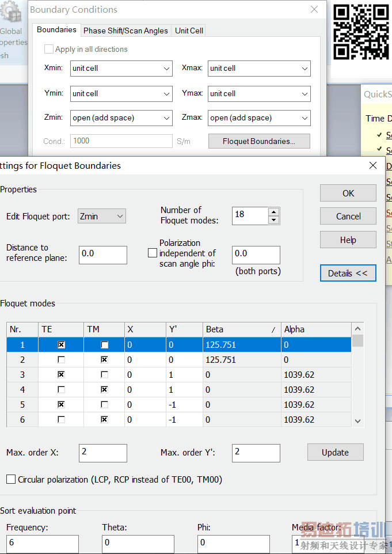392x554 pixels.
Task: Click the Help button
Action: (348, 240)
